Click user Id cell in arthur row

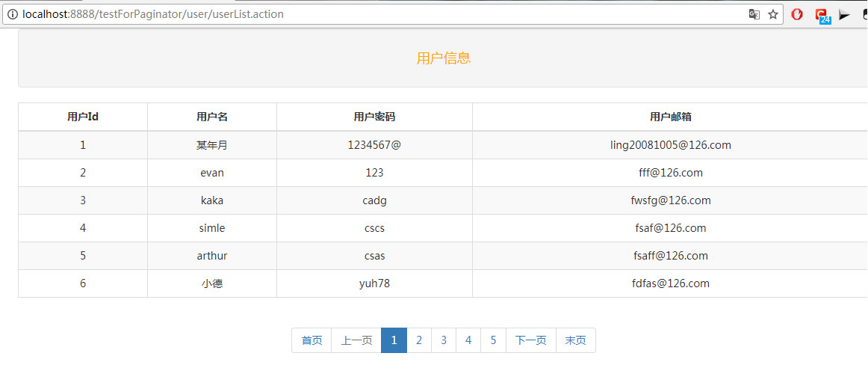[x=83, y=256]
